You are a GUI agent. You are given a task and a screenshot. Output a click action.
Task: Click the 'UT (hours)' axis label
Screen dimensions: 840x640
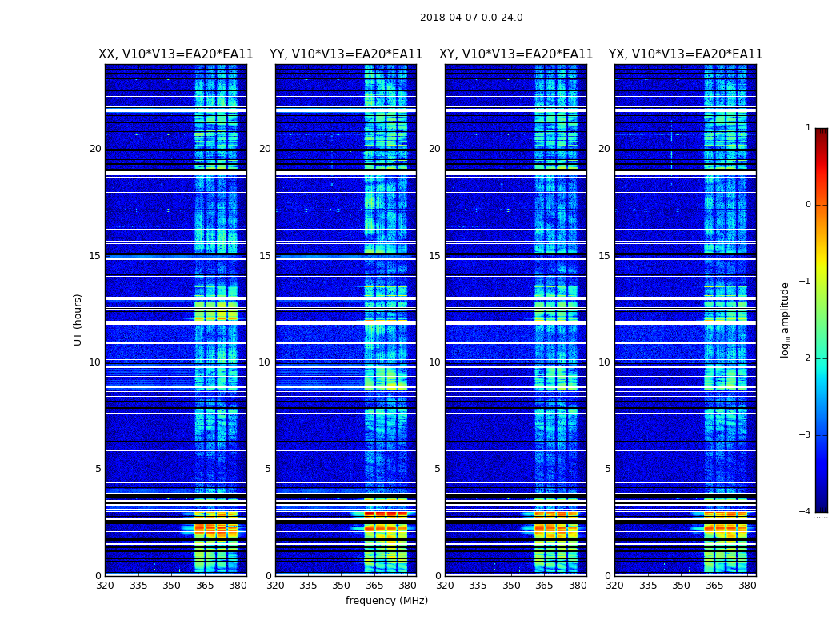(x=78, y=320)
